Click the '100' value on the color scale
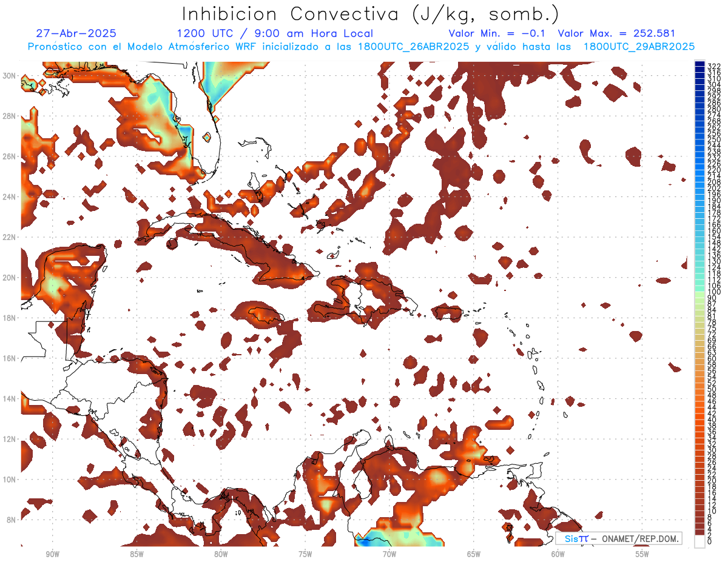 [713, 292]
